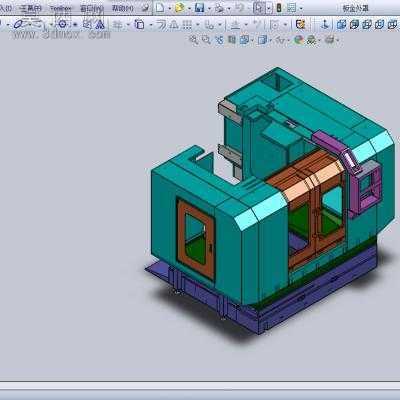Screen dimensions: 400x400
Task: Click the Open file folder icon
Action: [179, 7]
